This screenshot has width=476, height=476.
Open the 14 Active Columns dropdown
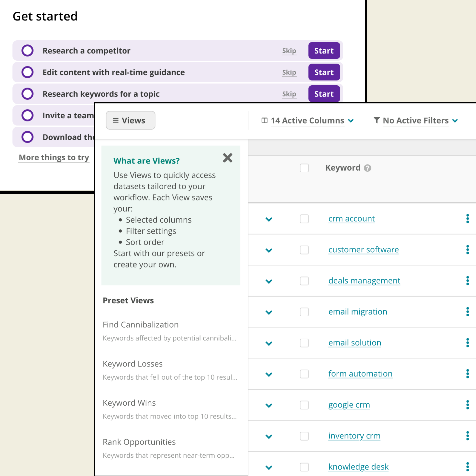(308, 121)
